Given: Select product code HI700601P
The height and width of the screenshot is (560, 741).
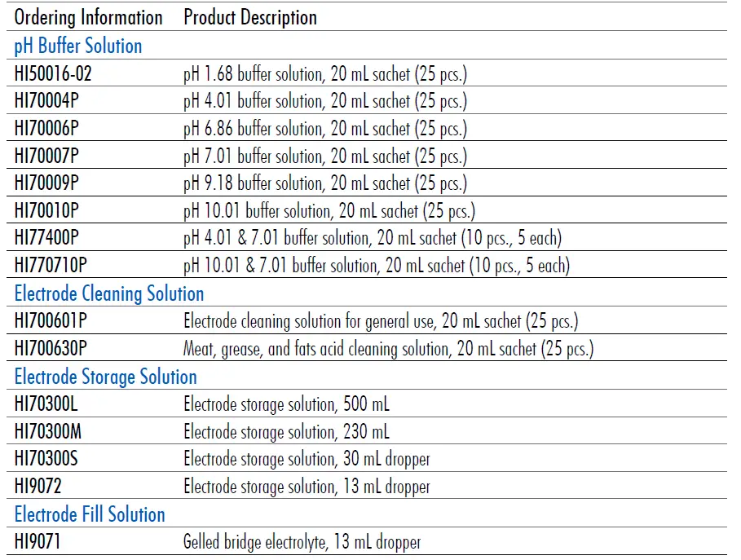Looking at the screenshot, I should pyautogui.click(x=51, y=321).
